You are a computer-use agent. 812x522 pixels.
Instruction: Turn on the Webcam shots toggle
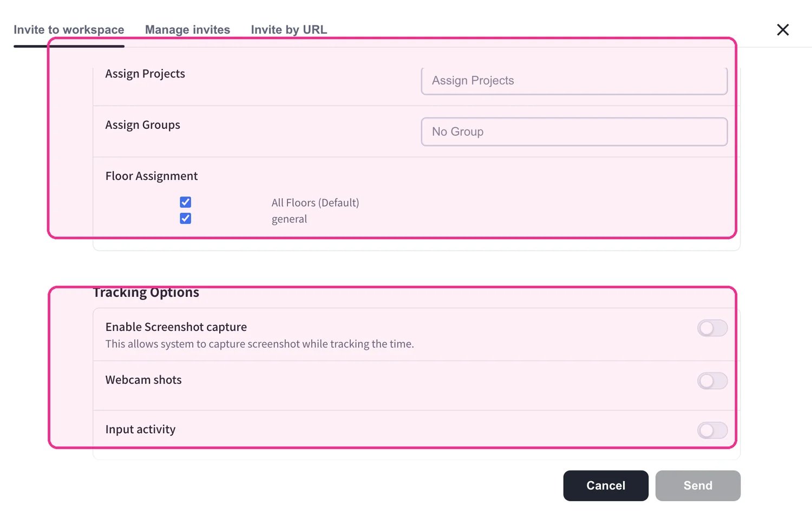pos(712,381)
